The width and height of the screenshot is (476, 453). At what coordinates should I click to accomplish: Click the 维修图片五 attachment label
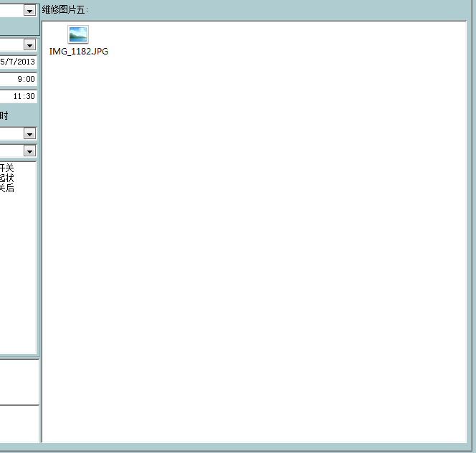[x=65, y=10]
